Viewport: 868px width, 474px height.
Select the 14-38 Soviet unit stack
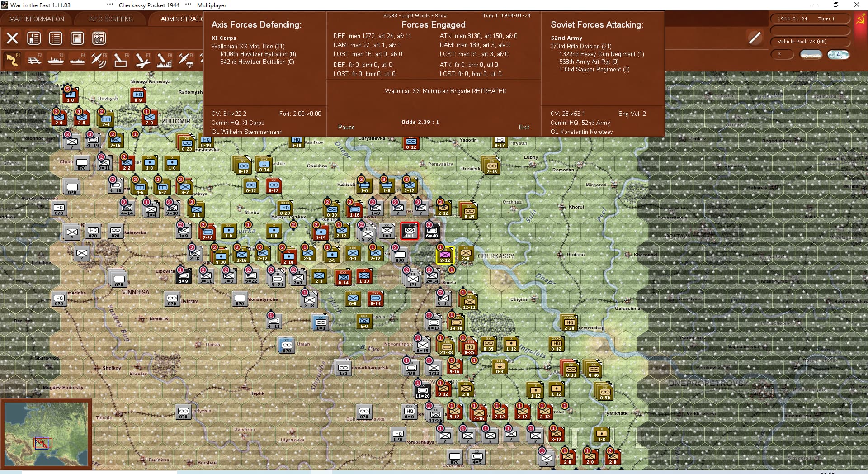[455, 322]
